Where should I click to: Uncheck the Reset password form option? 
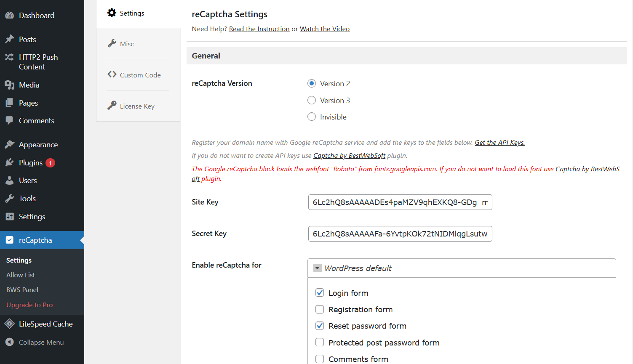[x=320, y=326]
